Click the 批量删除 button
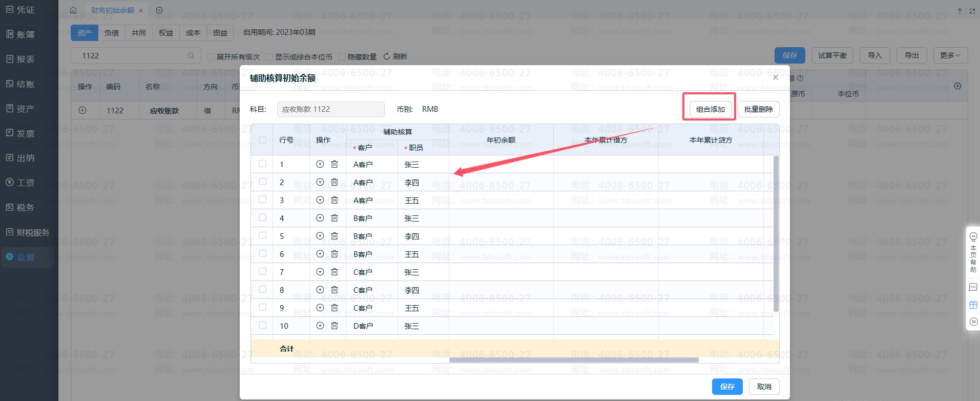 759,109
